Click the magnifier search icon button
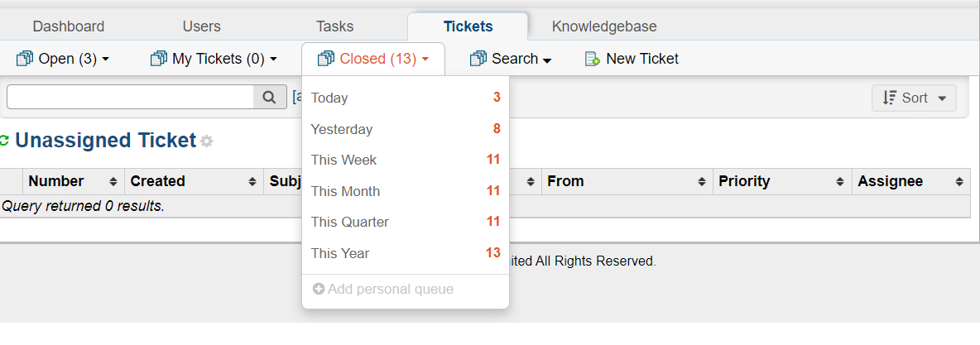Viewport: 980px width, 345px height. pos(269,98)
